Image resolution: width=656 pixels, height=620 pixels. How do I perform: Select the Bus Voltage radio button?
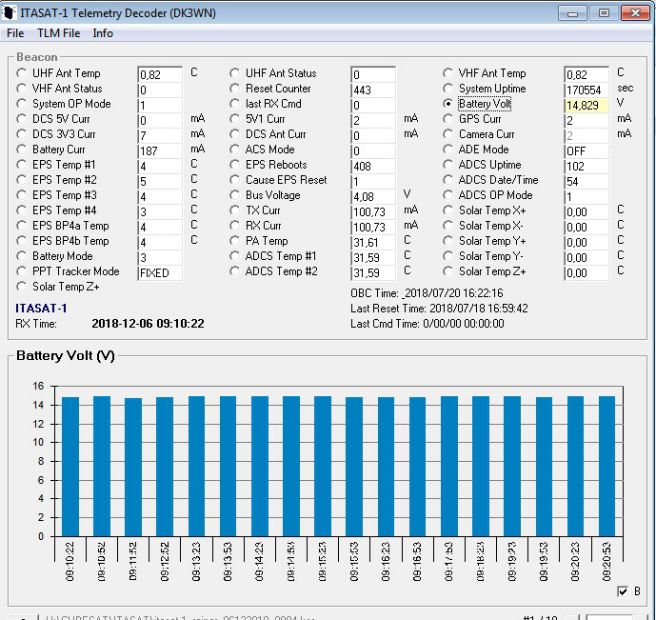(236, 195)
